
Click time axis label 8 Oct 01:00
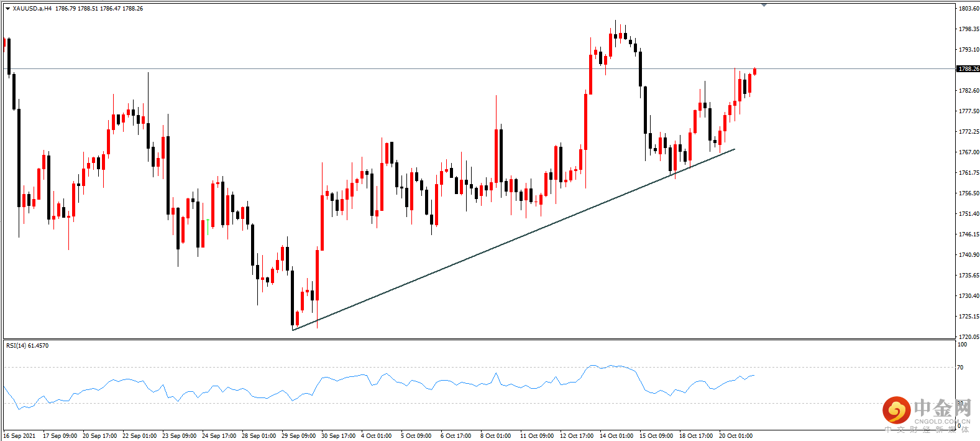[496, 436]
